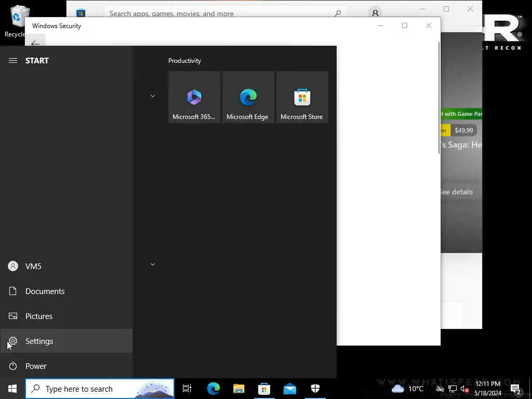Open Documents from the Start menu
Viewport: 532px width, 399px height.
[66, 291]
